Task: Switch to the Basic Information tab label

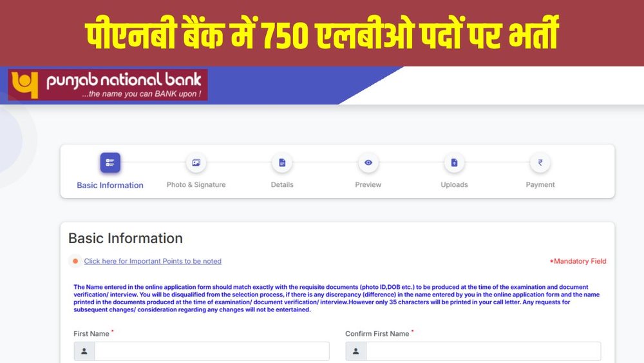Action: point(110,186)
